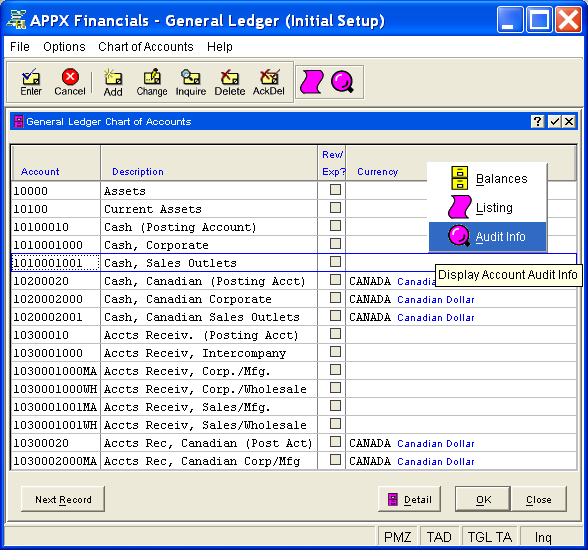The image size is (588, 550).
Task: Click Canadian Dollar label for account 1020002001
Action: pyautogui.click(x=436, y=317)
